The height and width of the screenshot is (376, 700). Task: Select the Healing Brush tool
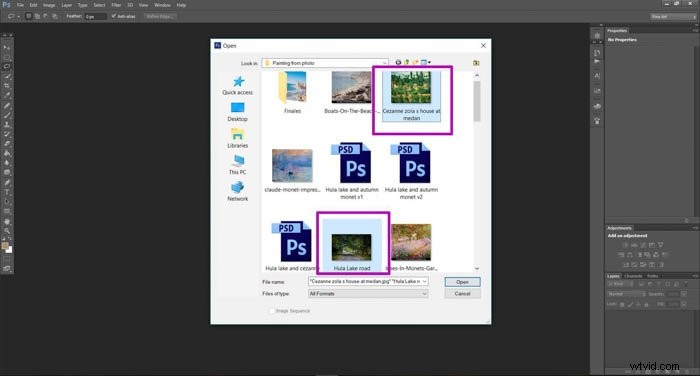(7, 105)
